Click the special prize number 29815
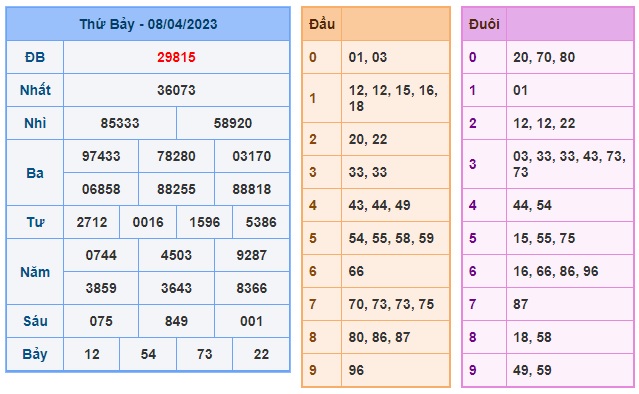Image resolution: width=639 pixels, height=394 pixels. point(176,57)
